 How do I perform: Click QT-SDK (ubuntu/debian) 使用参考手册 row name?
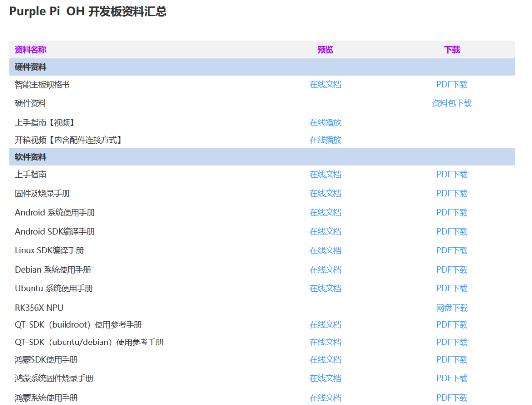pos(89,343)
